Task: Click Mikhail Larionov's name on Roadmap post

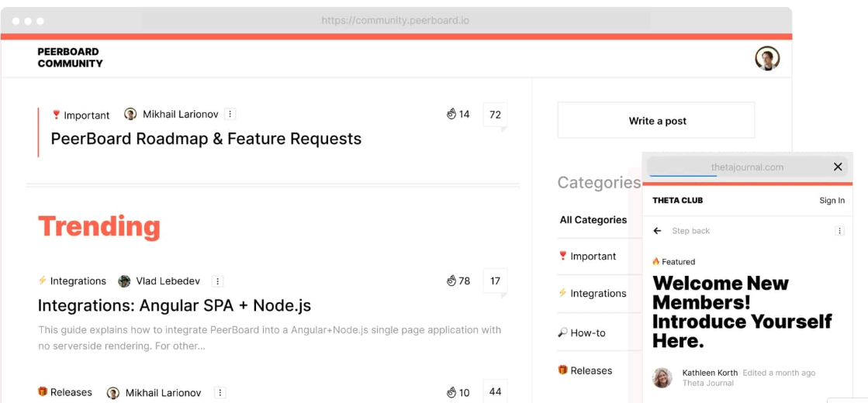Action: pos(181,115)
